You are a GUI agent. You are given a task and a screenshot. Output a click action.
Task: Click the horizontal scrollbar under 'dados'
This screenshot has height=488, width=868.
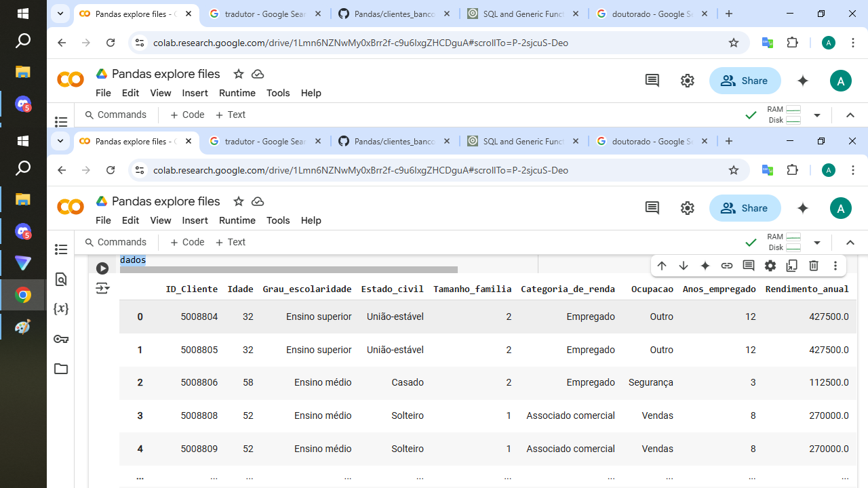pyautogui.click(x=289, y=270)
